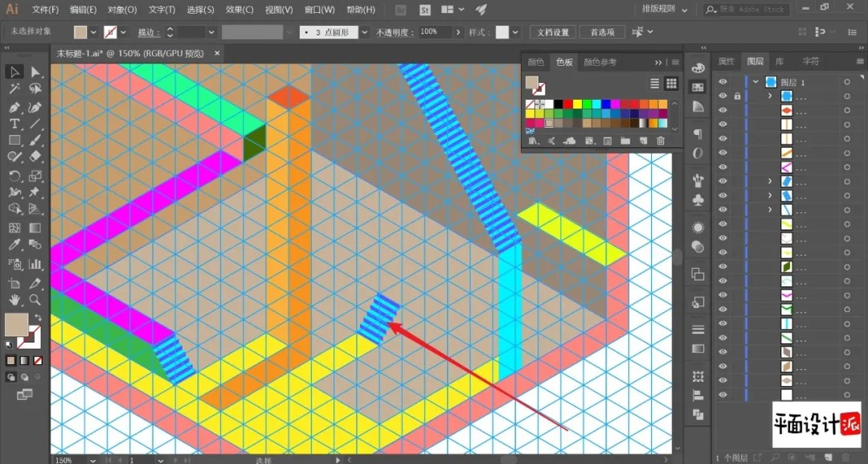Choose the Artboard tool
Screen dimensions: 868x464
pyautogui.click(x=14, y=283)
